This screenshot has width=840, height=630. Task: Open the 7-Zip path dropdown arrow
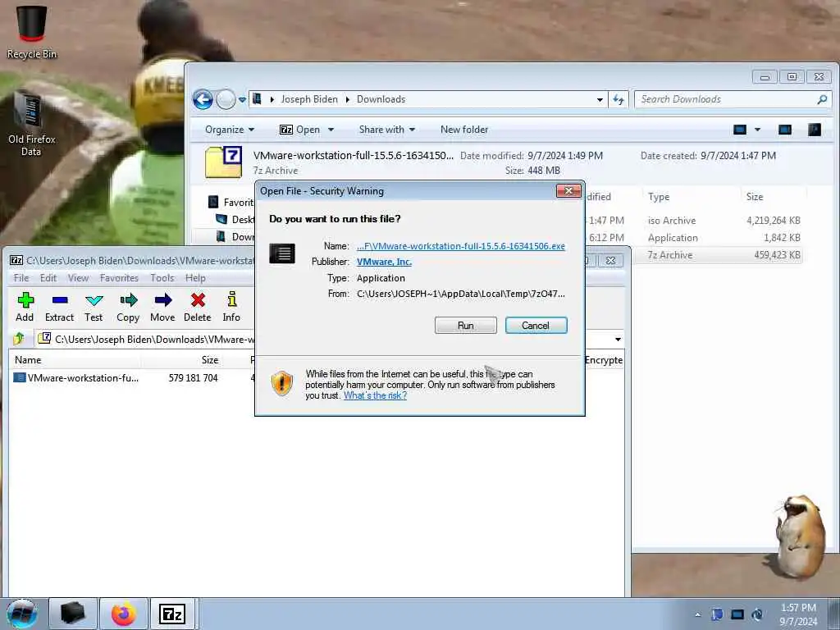(x=618, y=339)
